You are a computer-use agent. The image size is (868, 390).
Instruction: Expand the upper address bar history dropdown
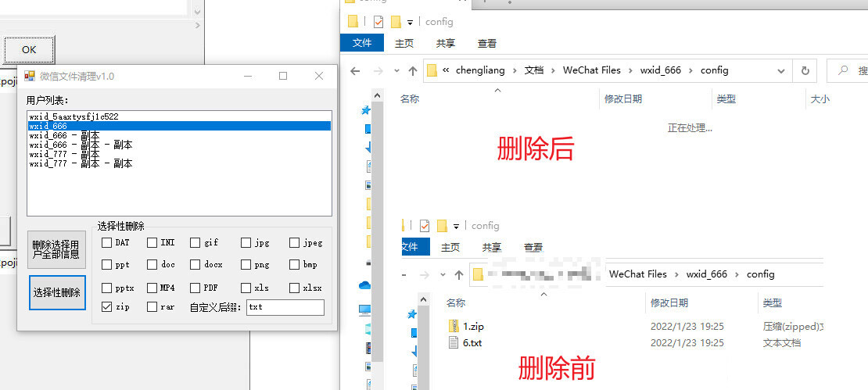[x=780, y=71]
